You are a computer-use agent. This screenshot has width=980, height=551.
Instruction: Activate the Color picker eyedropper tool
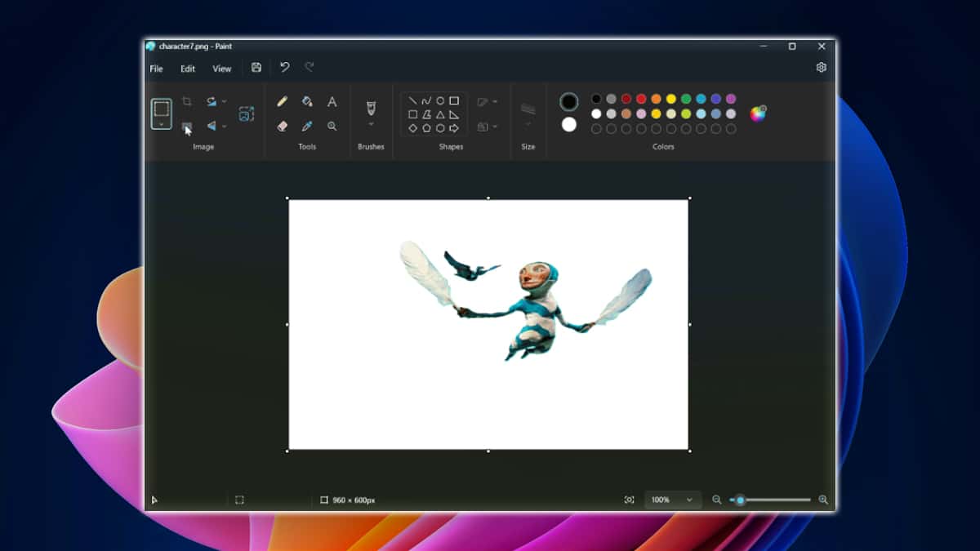(x=307, y=127)
